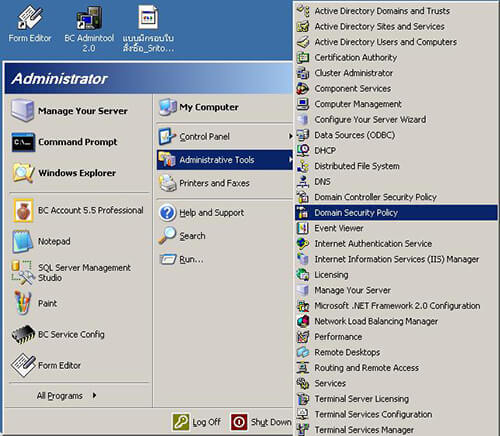Click the Performance monitor icon
The image size is (500, 436).
tap(303, 336)
